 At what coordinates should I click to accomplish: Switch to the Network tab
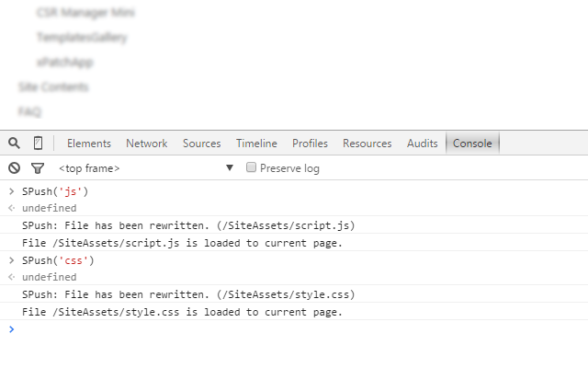(147, 144)
